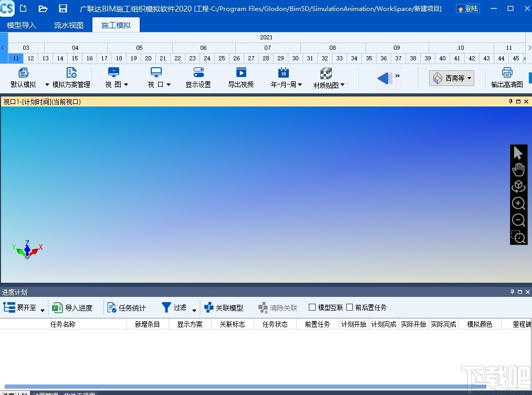Switch to the 模型导入 tab
Image resolution: width=532 pixels, height=395 pixels.
pos(21,24)
